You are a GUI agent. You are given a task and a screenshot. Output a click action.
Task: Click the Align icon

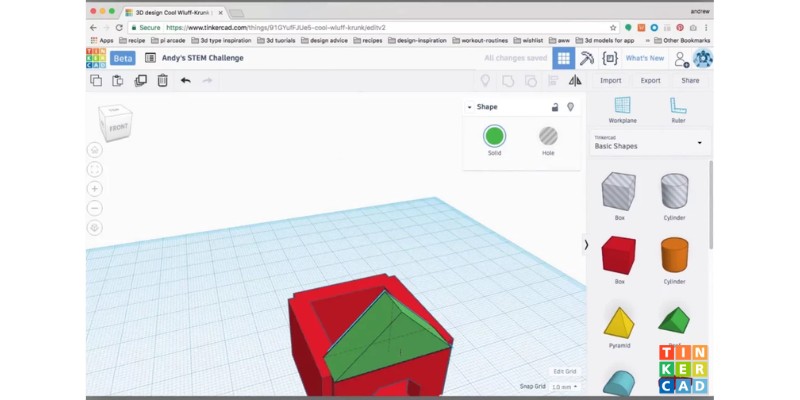point(553,81)
